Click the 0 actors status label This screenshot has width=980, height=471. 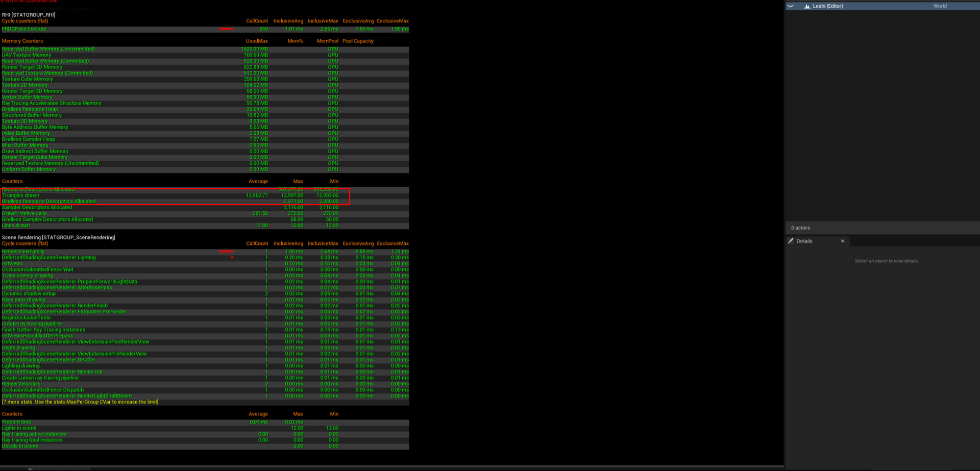(800, 228)
